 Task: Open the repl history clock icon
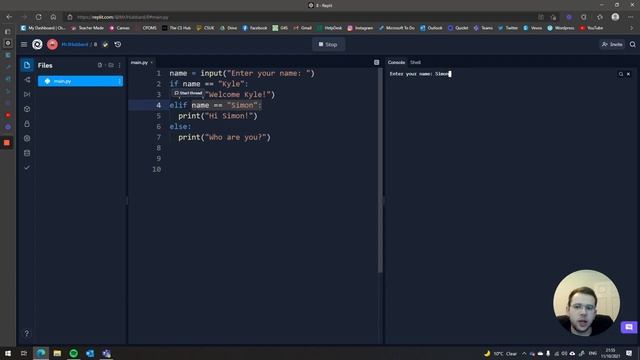118,44
